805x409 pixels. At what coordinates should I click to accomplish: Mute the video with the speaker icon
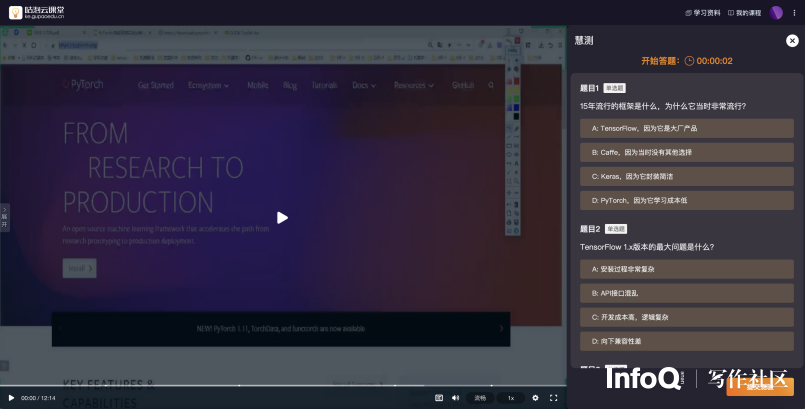(x=455, y=398)
